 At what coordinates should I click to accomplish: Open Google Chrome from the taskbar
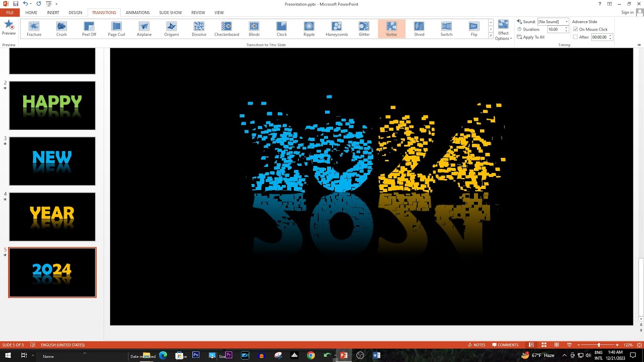point(311,355)
